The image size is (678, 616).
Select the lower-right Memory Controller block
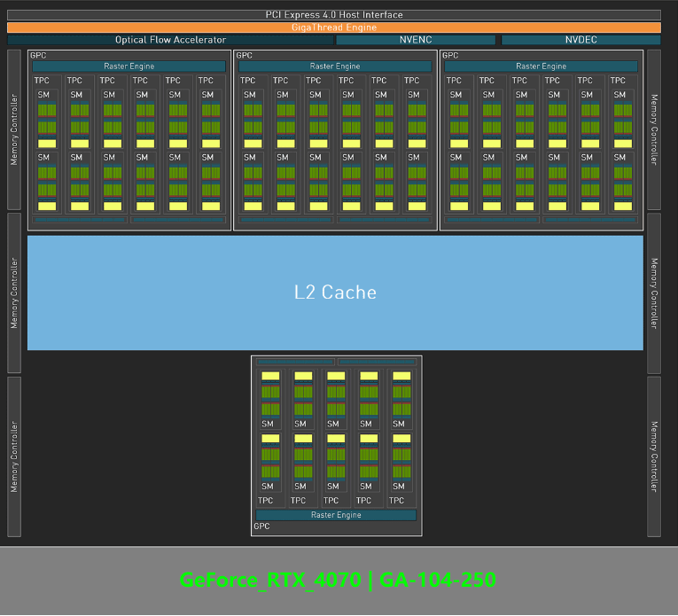click(654, 456)
